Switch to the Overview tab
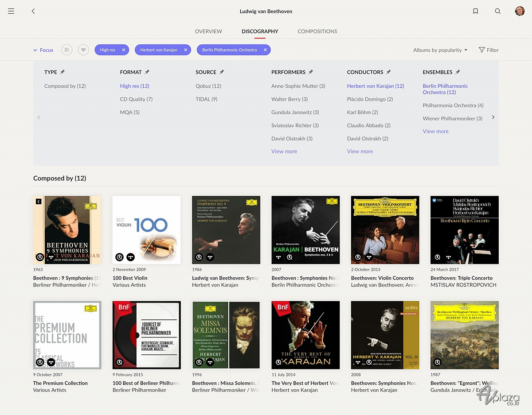 [208, 31]
